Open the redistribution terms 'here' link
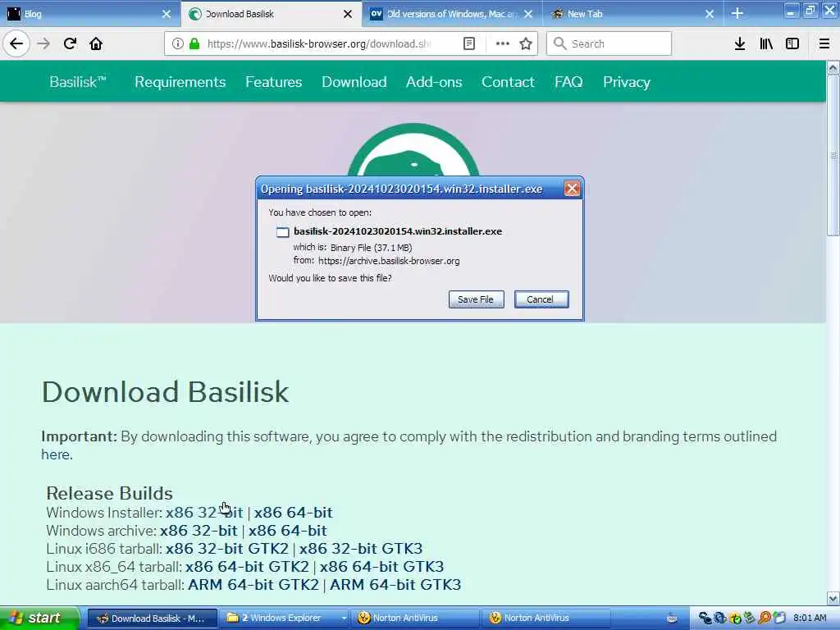 57,454
